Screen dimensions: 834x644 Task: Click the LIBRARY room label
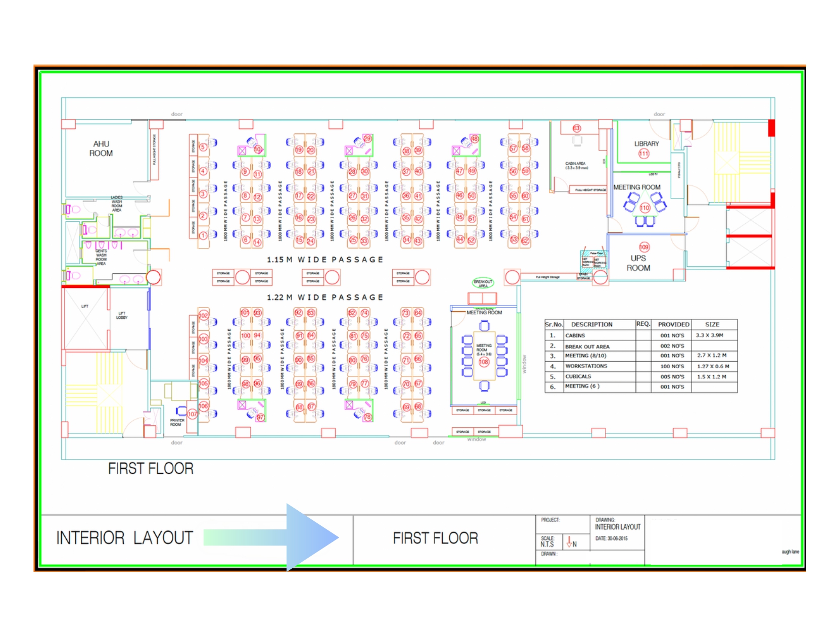coord(646,143)
